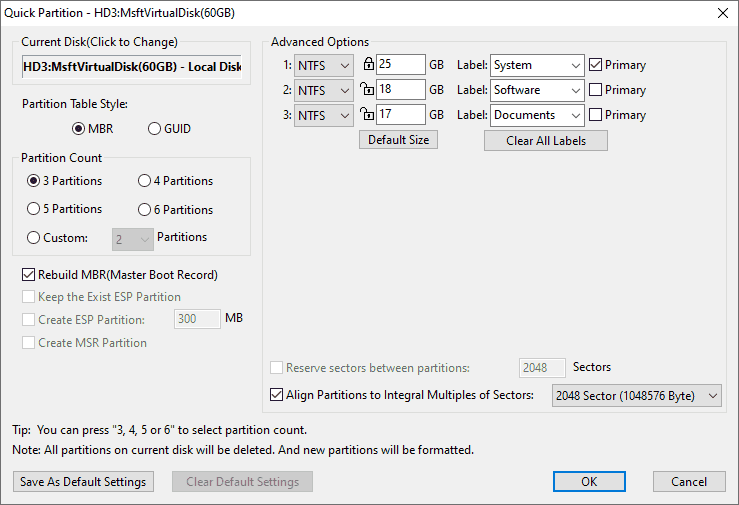The image size is (739, 505).
Task: Disable Align Partitions to Integral Multiples
Action: (x=277, y=395)
